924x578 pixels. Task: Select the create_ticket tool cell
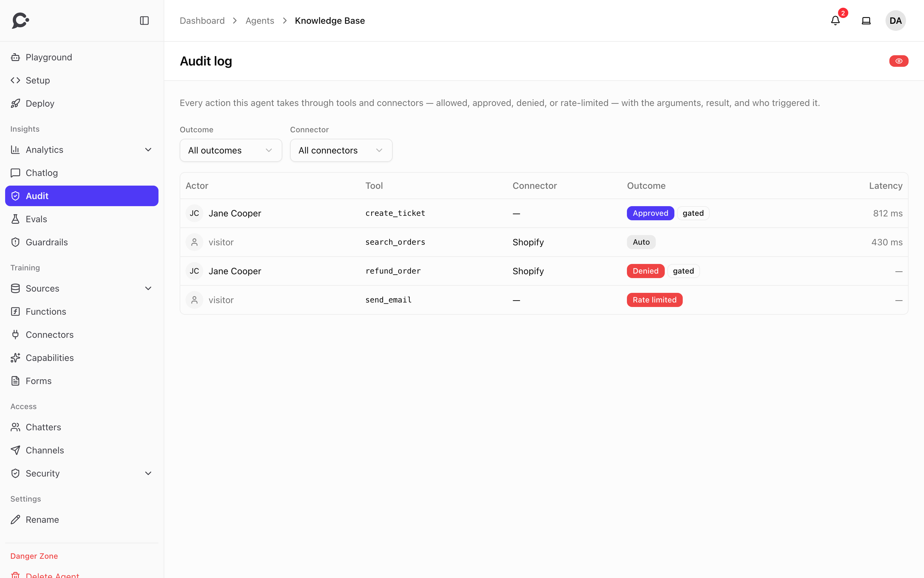coord(395,213)
